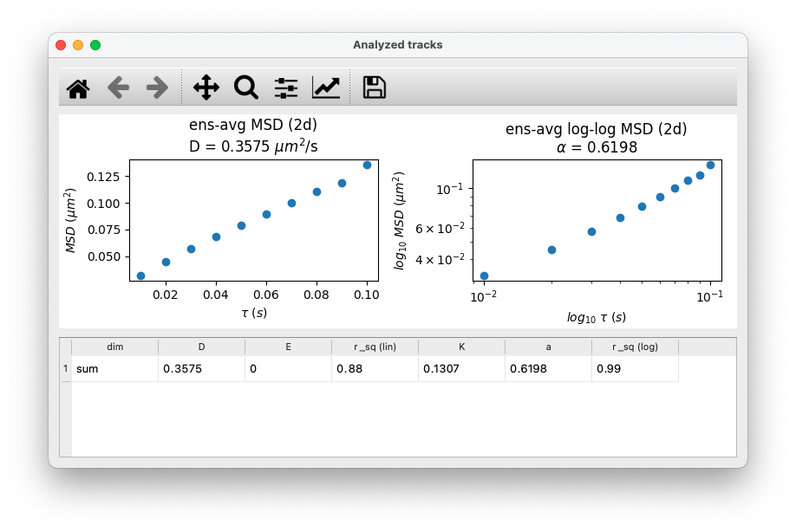Viewport: 796px width, 532px height.
Task: Select the 'r_sq (lin)' column header
Action: pos(375,347)
